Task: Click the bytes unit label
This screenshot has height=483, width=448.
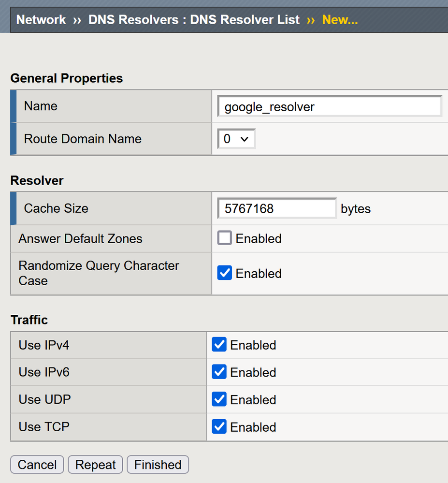Action: 356,209
